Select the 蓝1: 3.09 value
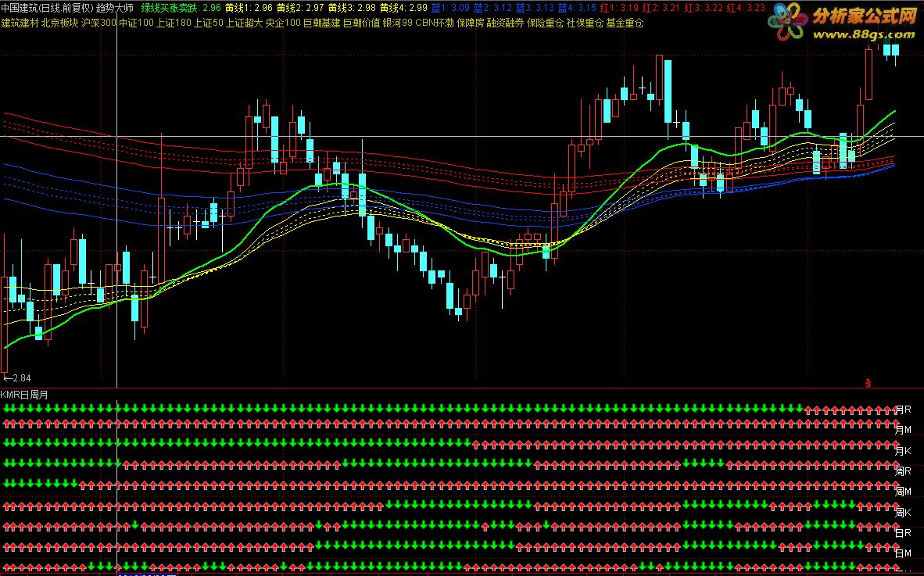 450,9
